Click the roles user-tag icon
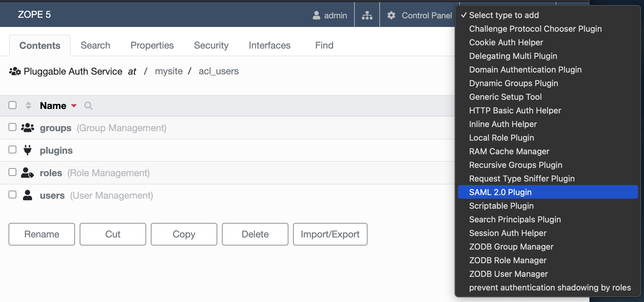This screenshot has height=302, width=644. point(28,173)
